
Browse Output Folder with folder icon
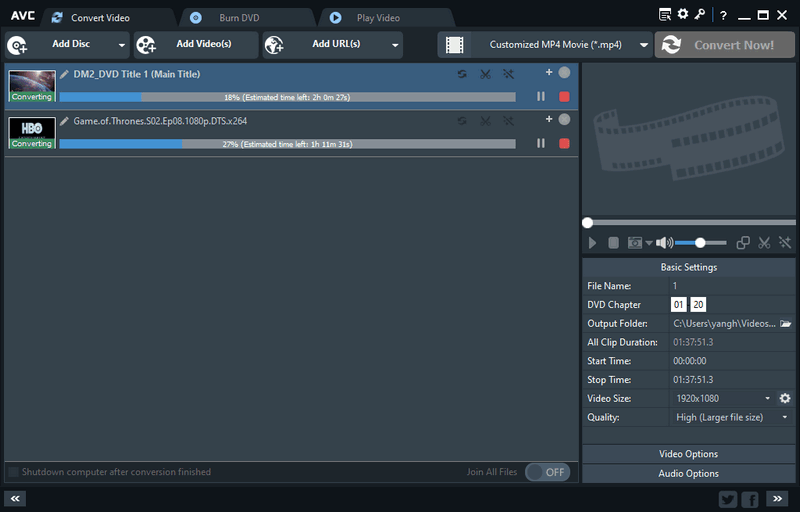pos(786,323)
